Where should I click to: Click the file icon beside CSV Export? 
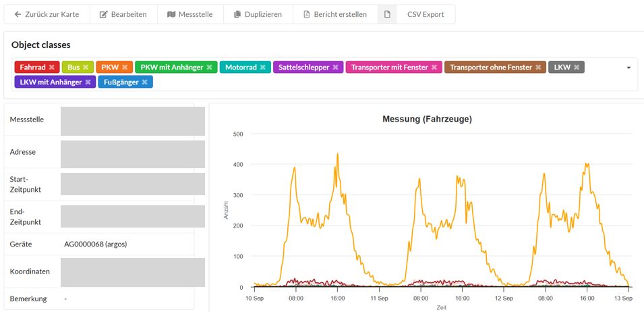[x=387, y=14]
